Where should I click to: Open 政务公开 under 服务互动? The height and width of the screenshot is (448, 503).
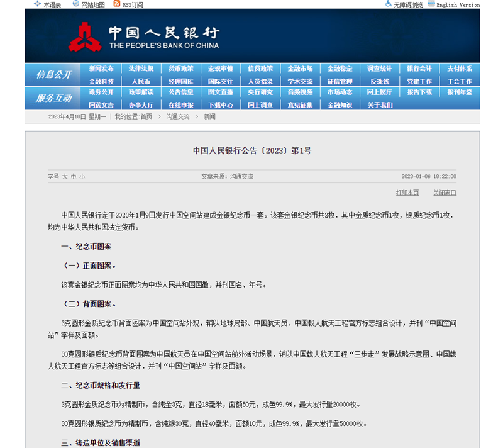(101, 92)
